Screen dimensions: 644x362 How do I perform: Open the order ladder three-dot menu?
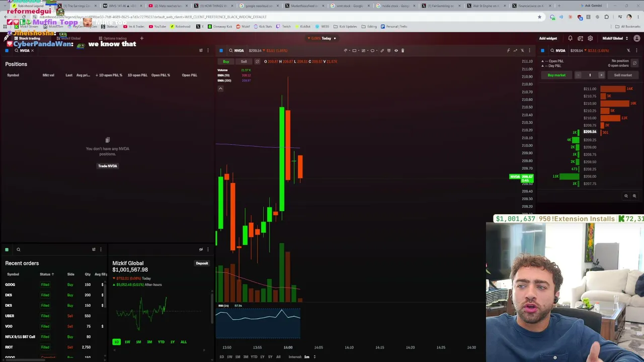click(636, 50)
